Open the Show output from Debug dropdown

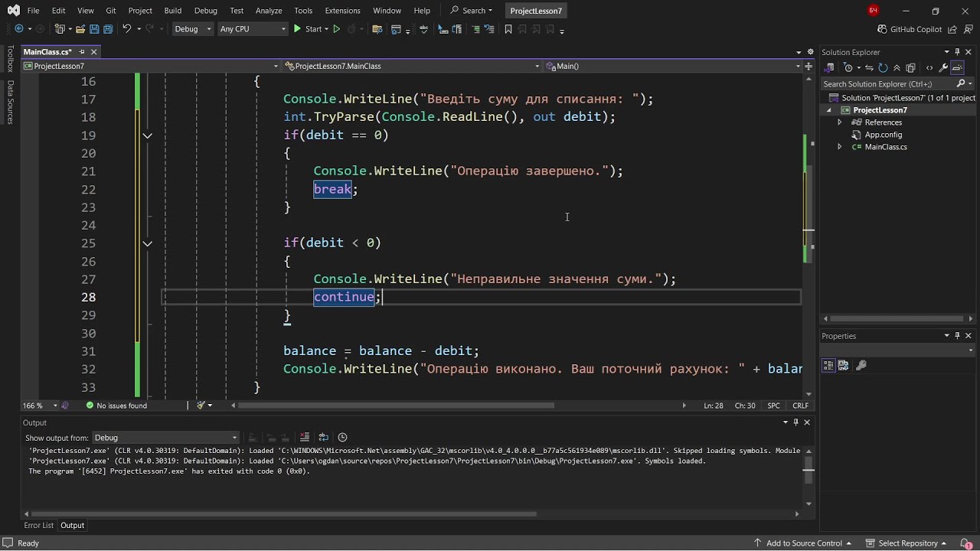pyautogui.click(x=165, y=438)
